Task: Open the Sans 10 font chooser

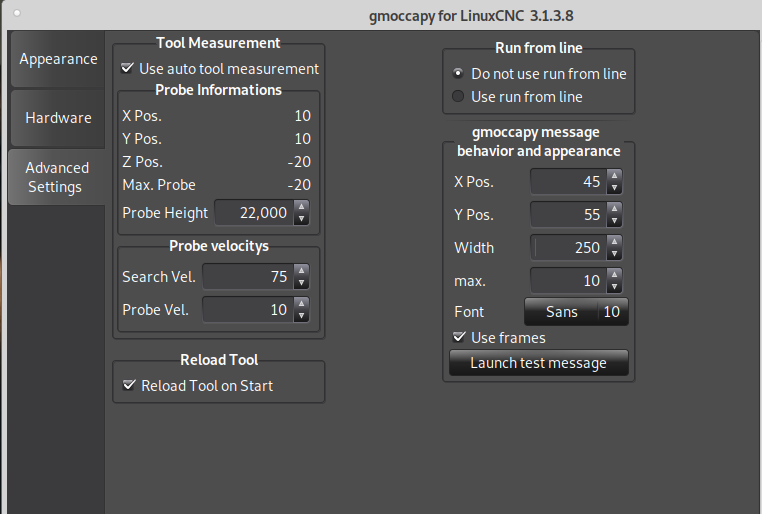Action: pos(576,311)
